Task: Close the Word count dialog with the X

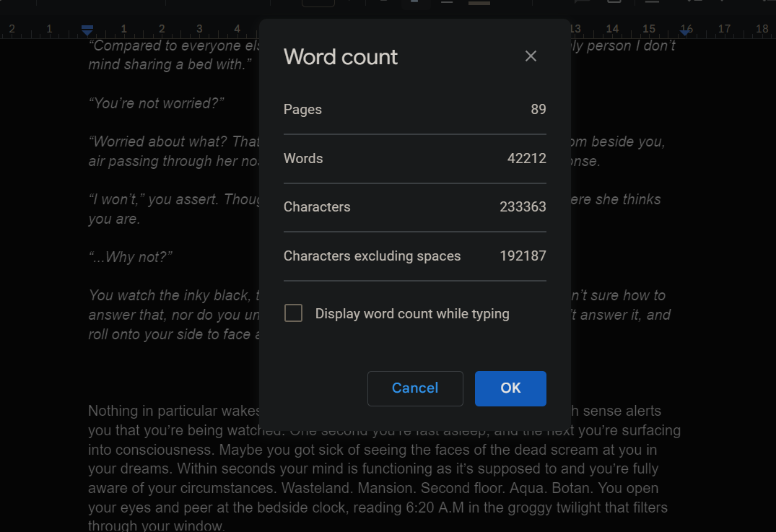Action: click(531, 56)
